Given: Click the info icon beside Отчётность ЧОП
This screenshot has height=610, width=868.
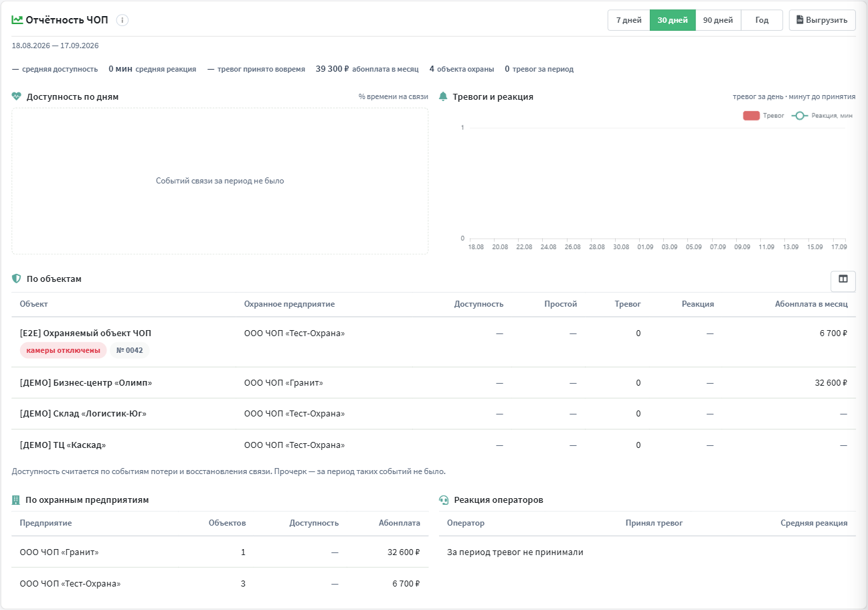Looking at the screenshot, I should (x=122, y=20).
